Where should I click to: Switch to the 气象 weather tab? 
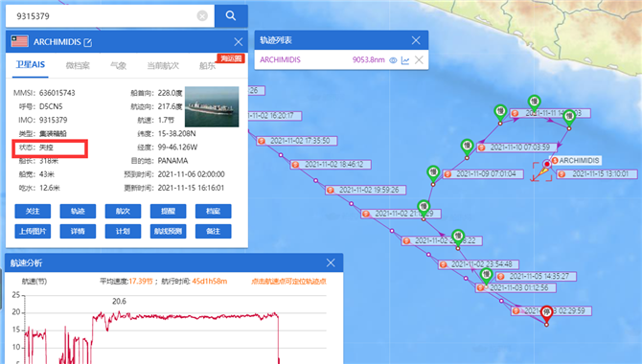(x=118, y=65)
